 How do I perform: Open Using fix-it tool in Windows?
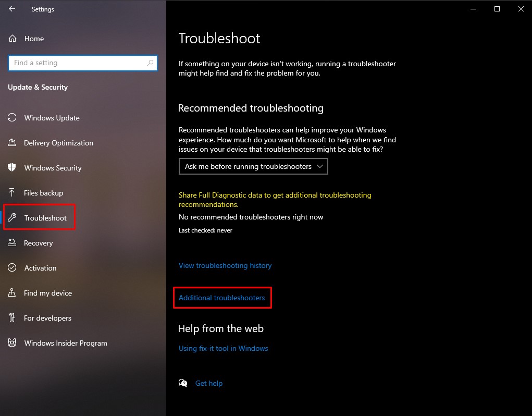click(x=223, y=348)
